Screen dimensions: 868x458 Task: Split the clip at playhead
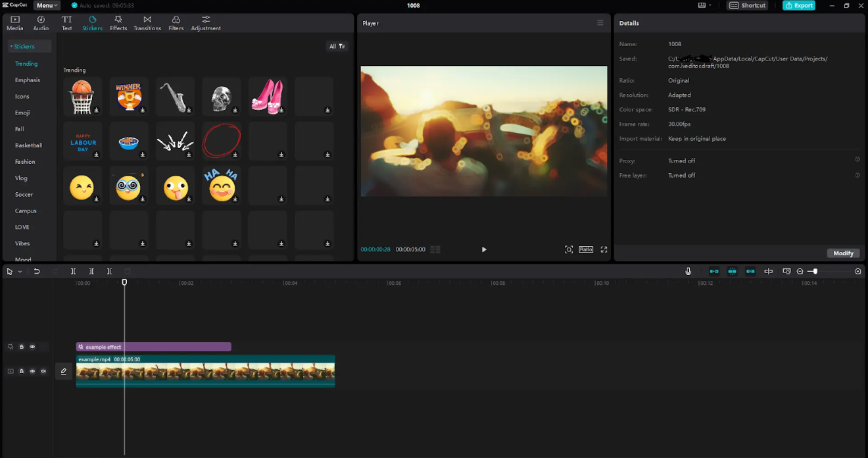(73, 272)
